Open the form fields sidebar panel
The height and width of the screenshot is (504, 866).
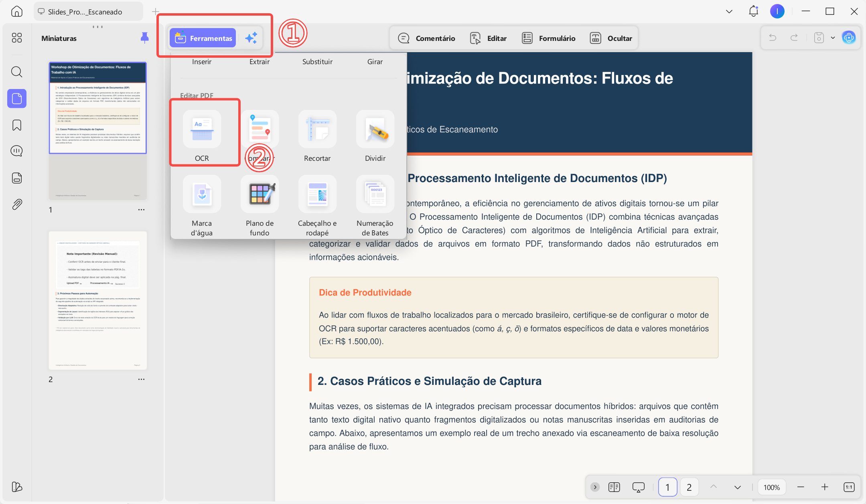[17, 178]
